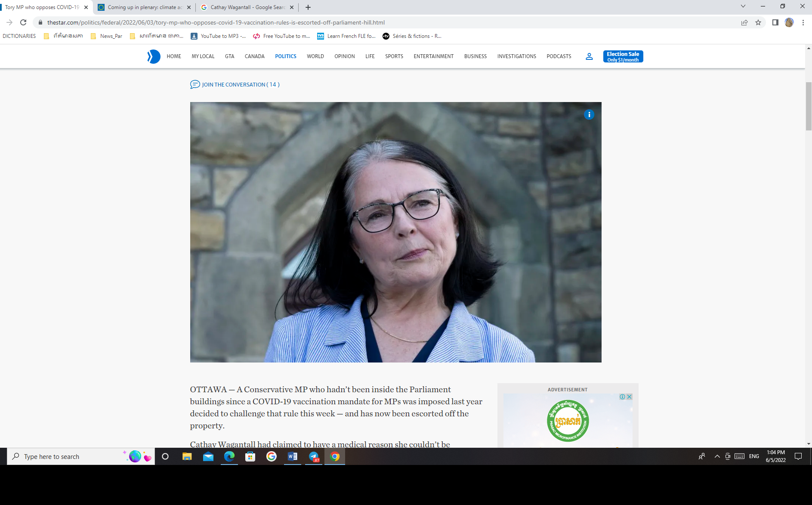Click the Chrome icon in taskbar
This screenshot has height=505, width=812.
click(335, 456)
